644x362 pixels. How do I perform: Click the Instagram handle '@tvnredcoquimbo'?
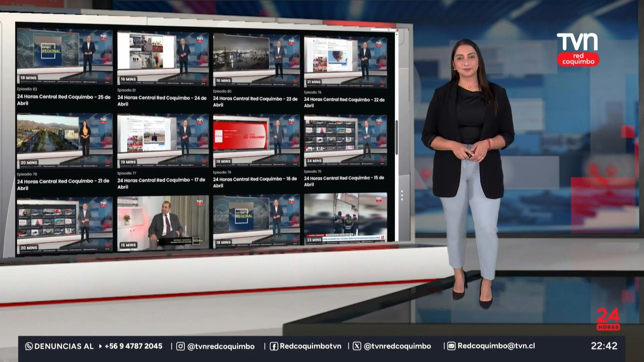pos(221,347)
